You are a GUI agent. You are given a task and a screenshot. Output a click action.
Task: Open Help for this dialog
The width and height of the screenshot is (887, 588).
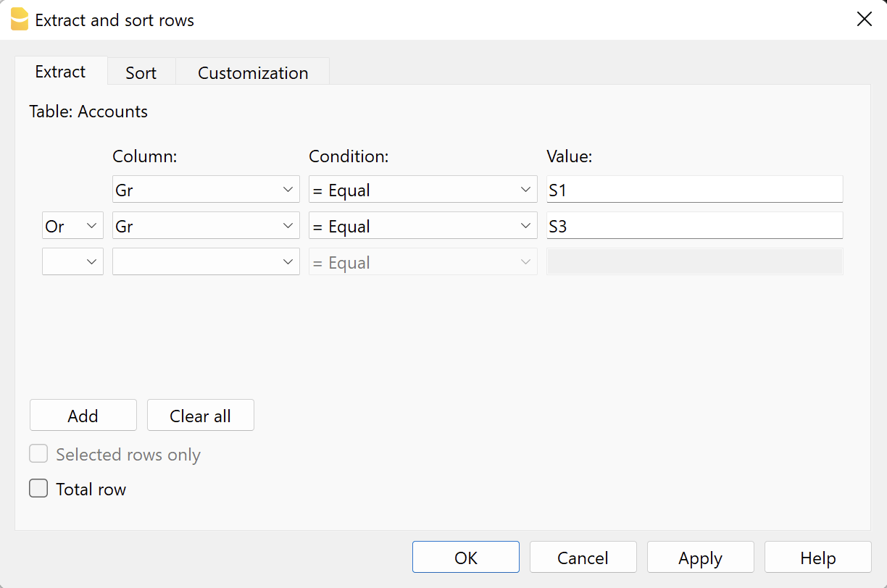click(817, 558)
